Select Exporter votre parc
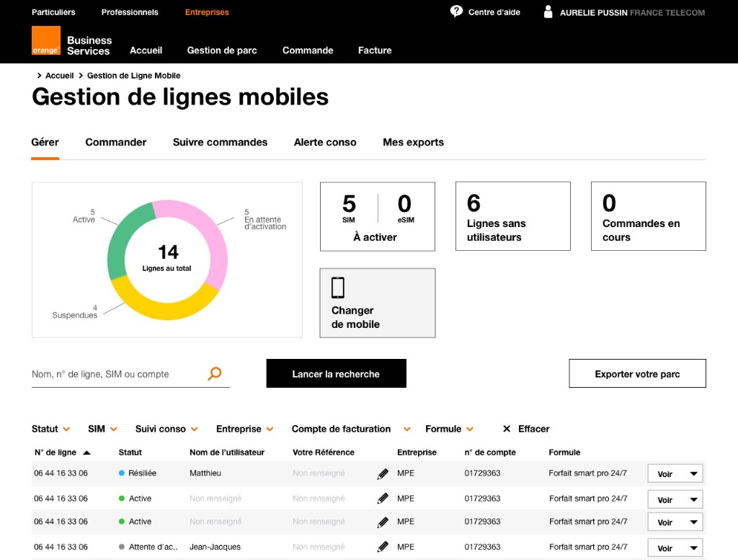This screenshot has width=738, height=560. coord(637,373)
